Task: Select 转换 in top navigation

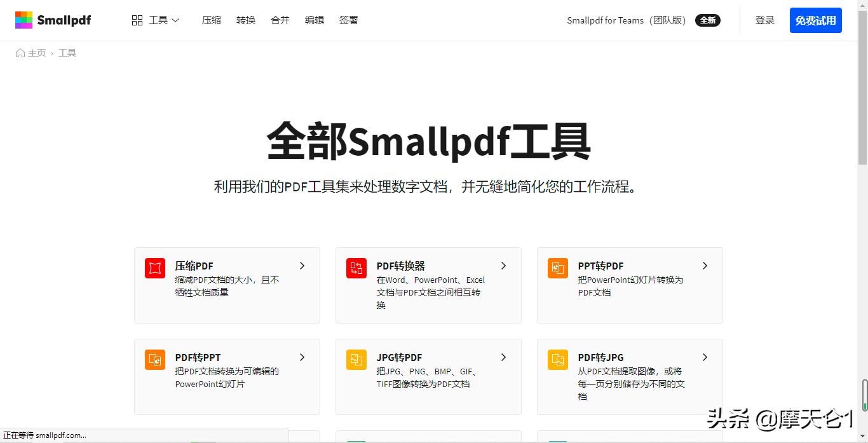Action: click(x=246, y=20)
